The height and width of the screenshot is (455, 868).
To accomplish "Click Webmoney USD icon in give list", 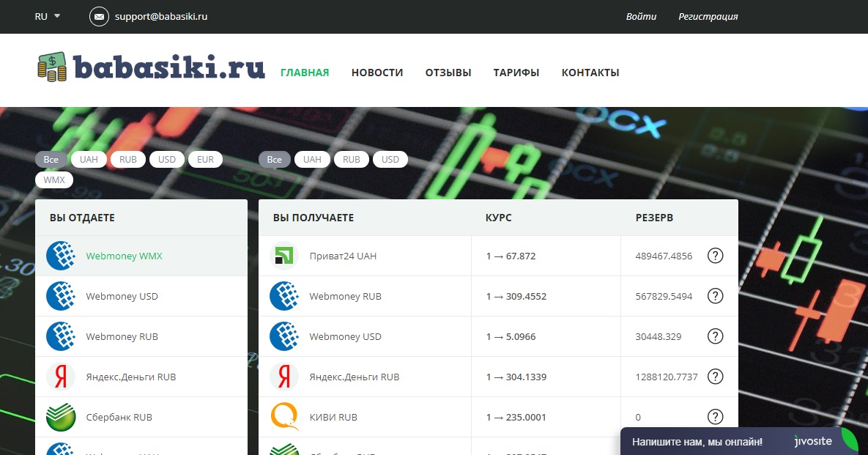I will pyautogui.click(x=61, y=296).
